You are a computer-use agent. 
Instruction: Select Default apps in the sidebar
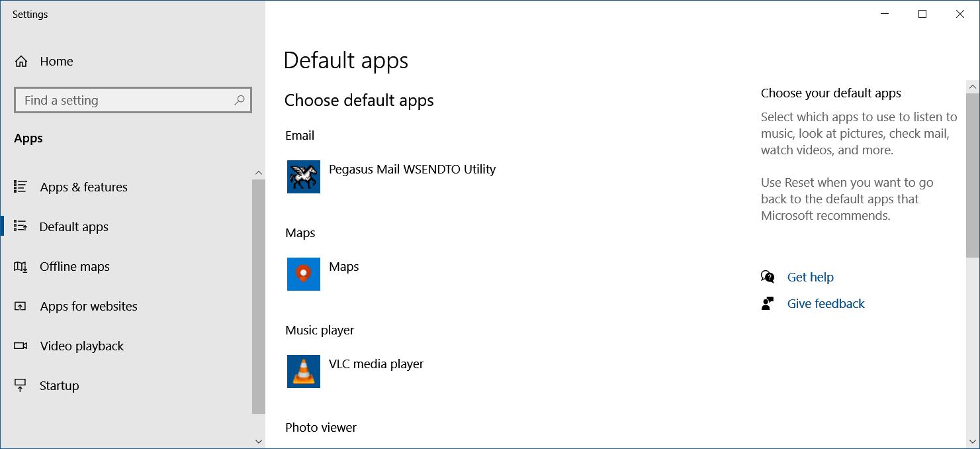click(x=74, y=227)
